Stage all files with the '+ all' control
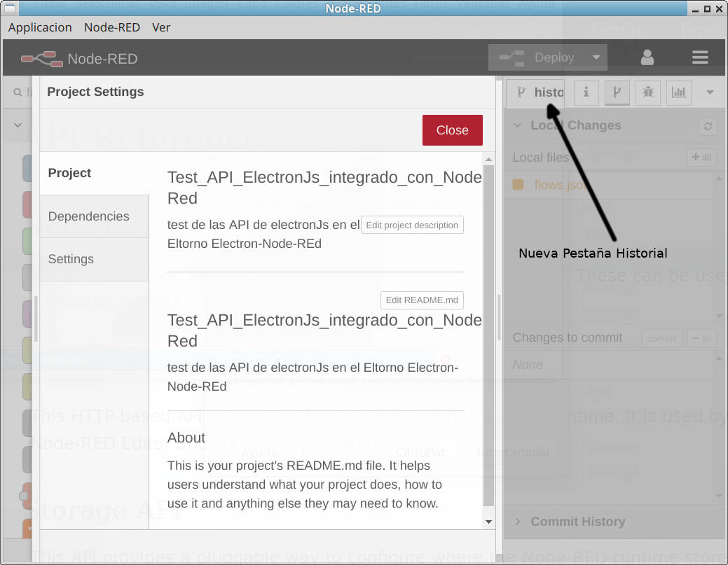 click(x=701, y=157)
